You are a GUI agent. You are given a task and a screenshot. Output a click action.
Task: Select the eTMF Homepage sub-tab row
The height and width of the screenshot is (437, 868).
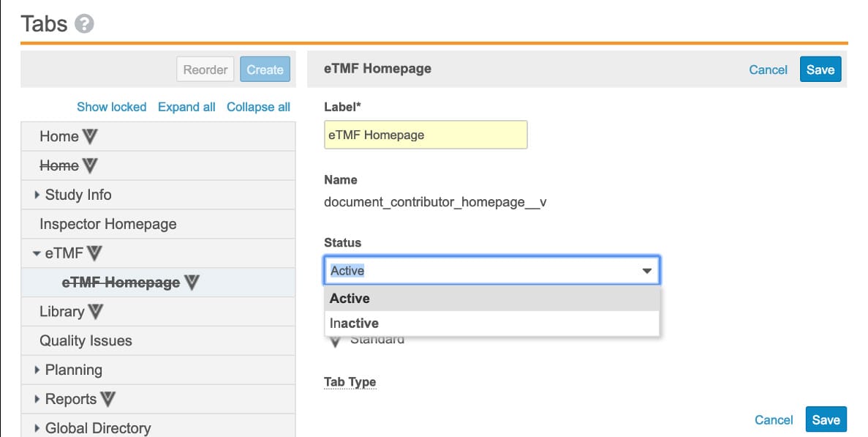pos(159,283)
